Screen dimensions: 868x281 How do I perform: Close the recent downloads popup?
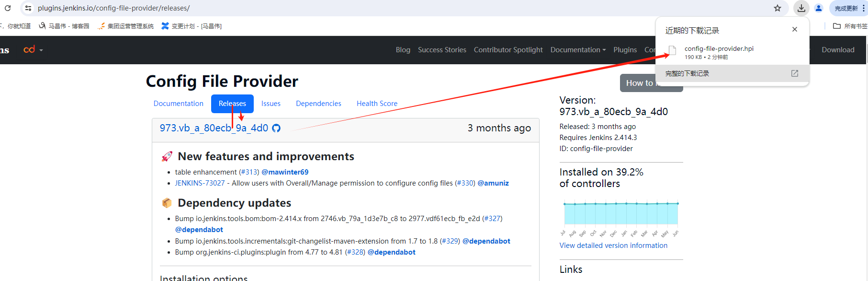tap(795, 29)
